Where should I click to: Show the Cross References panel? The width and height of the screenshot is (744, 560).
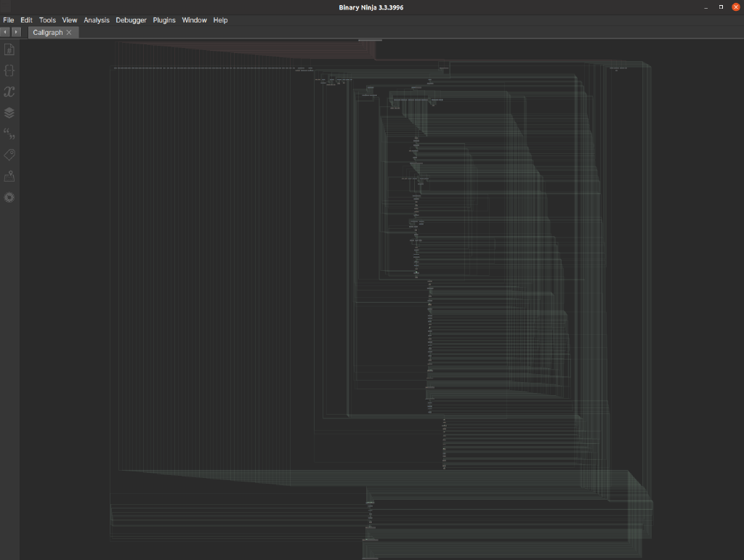[x=9, y=92]
